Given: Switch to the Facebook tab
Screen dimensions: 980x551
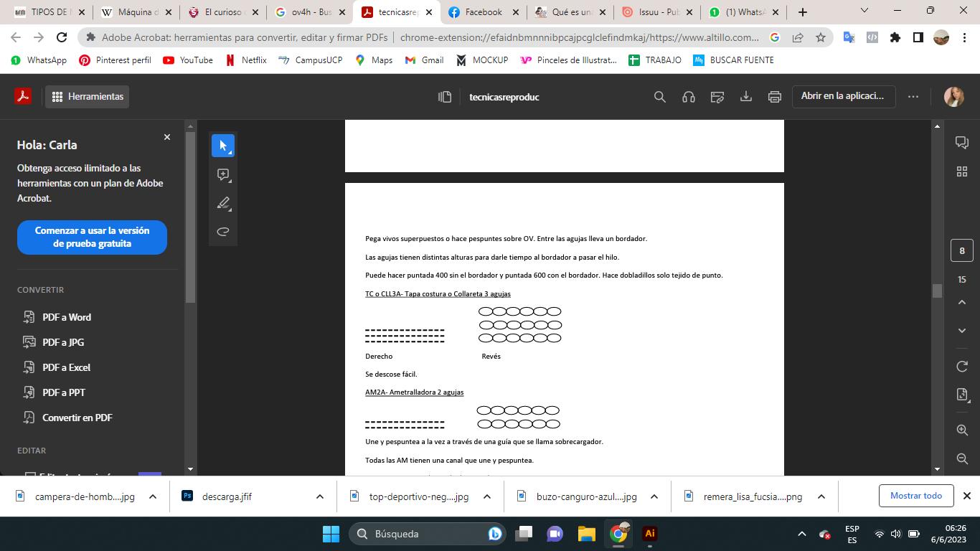Looking at the screenshot, I should (x=483, y=12).
